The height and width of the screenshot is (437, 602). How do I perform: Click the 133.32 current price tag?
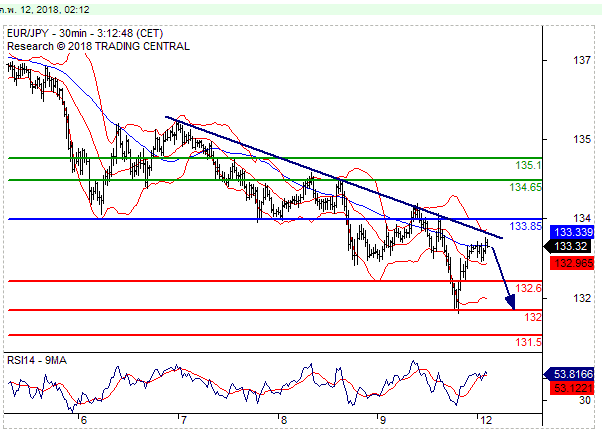[x=569, y=247]
